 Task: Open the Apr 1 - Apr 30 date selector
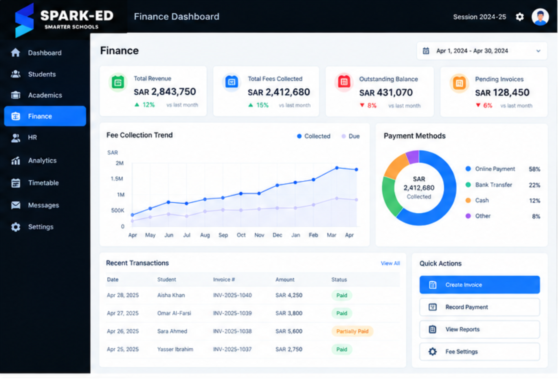tap(482, 51)
